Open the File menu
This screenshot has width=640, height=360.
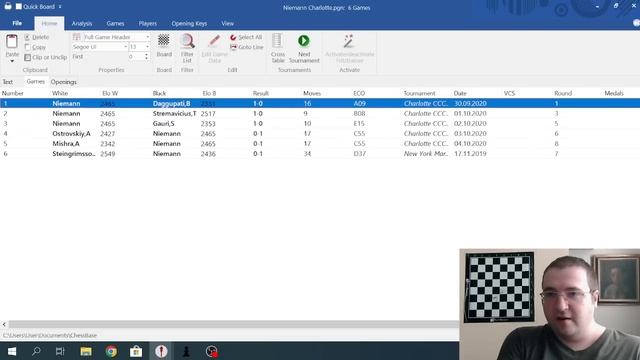pyautogui.click(x=17, y=23)
